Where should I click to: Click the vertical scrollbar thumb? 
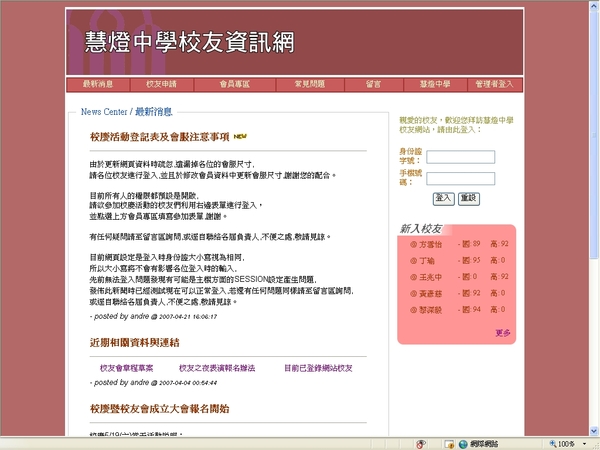coord(594,134)
